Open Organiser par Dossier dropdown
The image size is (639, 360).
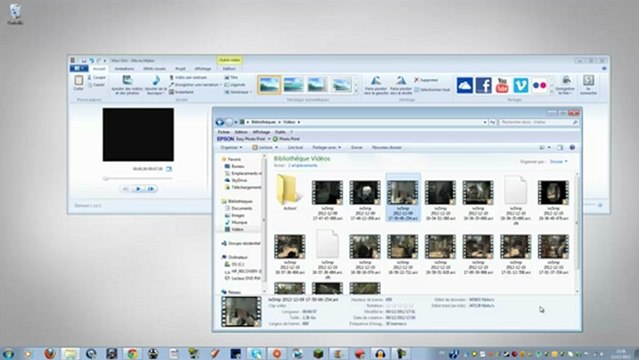coord(558,162)
